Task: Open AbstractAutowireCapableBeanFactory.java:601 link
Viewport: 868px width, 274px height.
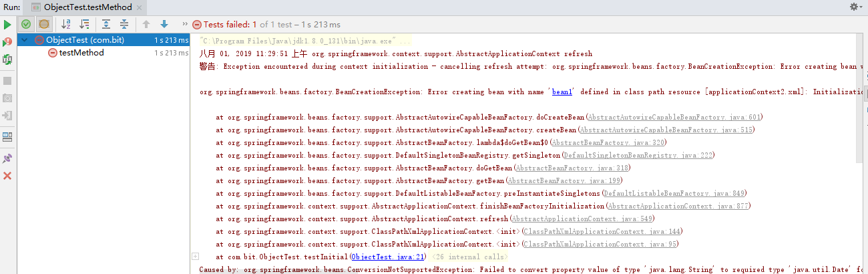Action: point(674,117)
